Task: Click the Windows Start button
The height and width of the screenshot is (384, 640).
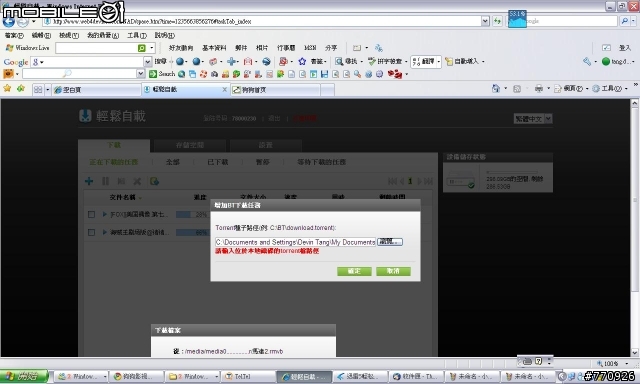Action: (24, 376)
